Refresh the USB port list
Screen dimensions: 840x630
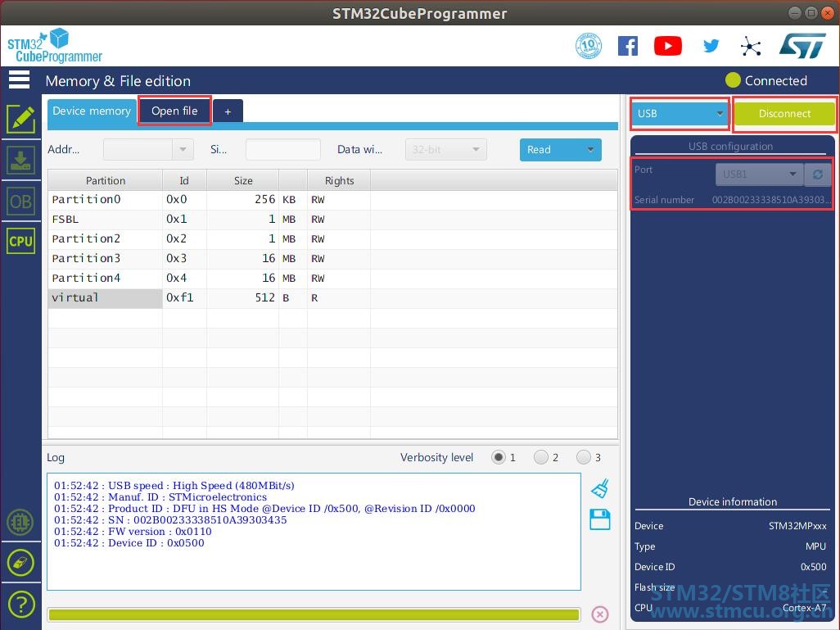(818, 174)
